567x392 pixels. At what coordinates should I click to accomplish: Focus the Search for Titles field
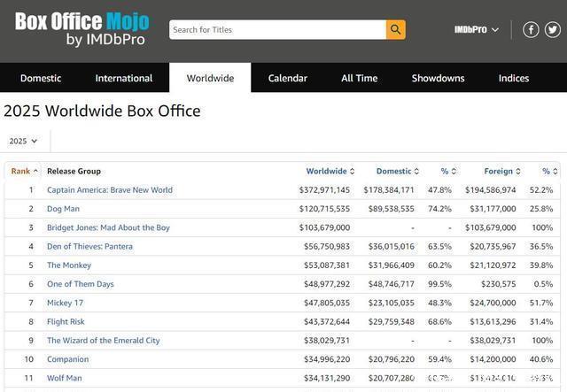click(277, 30)
